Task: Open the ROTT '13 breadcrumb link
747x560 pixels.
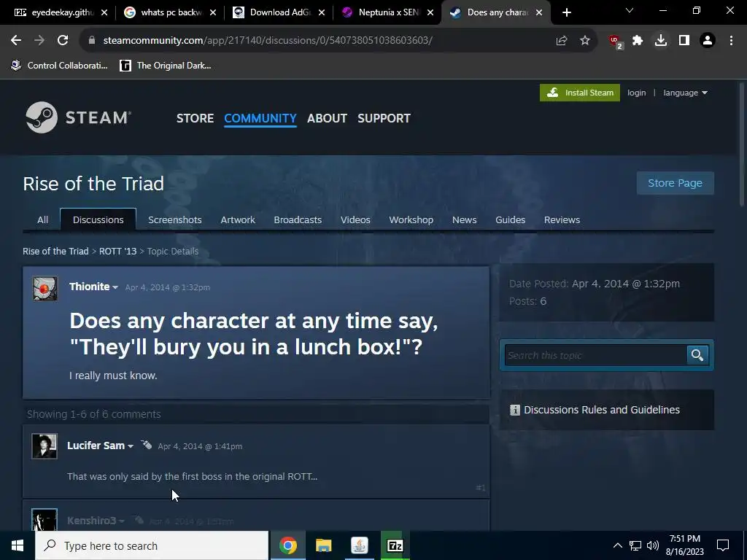Action: tap(117, 252)
